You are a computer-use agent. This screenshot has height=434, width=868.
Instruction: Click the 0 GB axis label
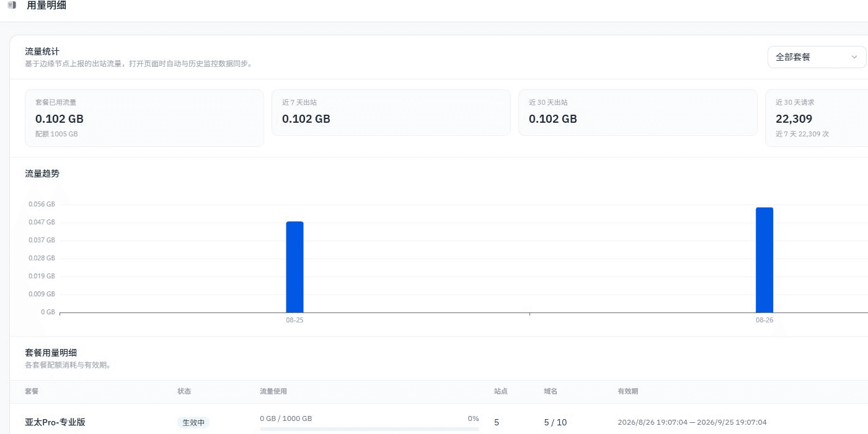48,312
